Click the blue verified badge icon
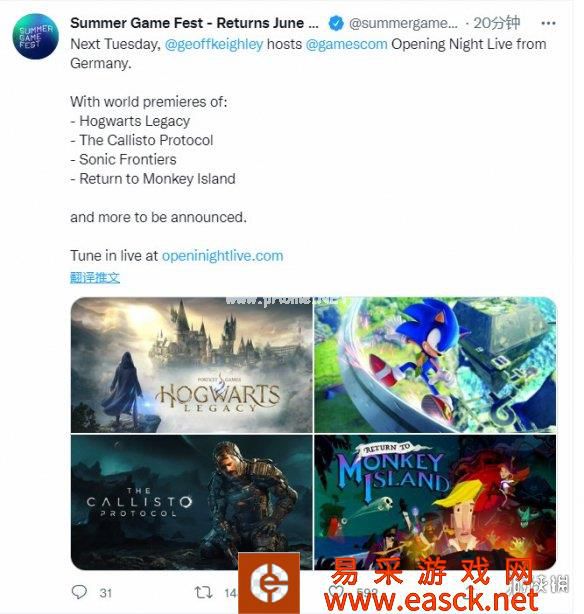This screenshot has width=584, height=614. click(335, 23)
